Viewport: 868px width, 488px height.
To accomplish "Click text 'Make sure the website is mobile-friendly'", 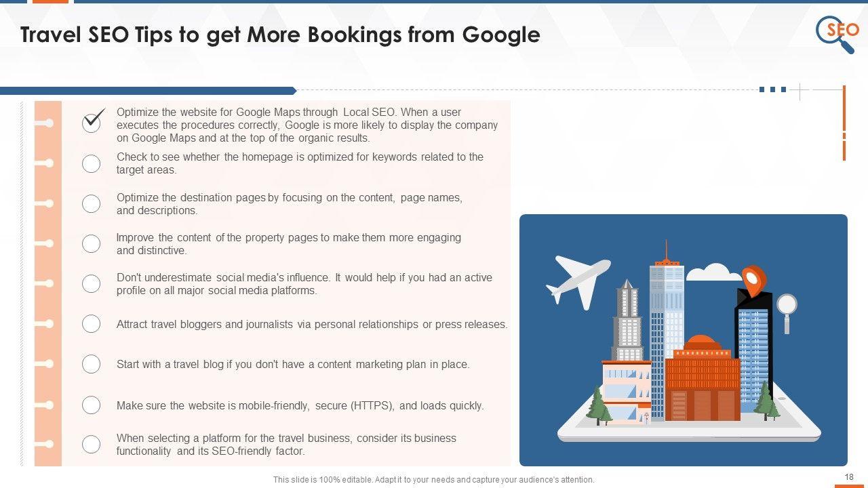I will [214, 405].
